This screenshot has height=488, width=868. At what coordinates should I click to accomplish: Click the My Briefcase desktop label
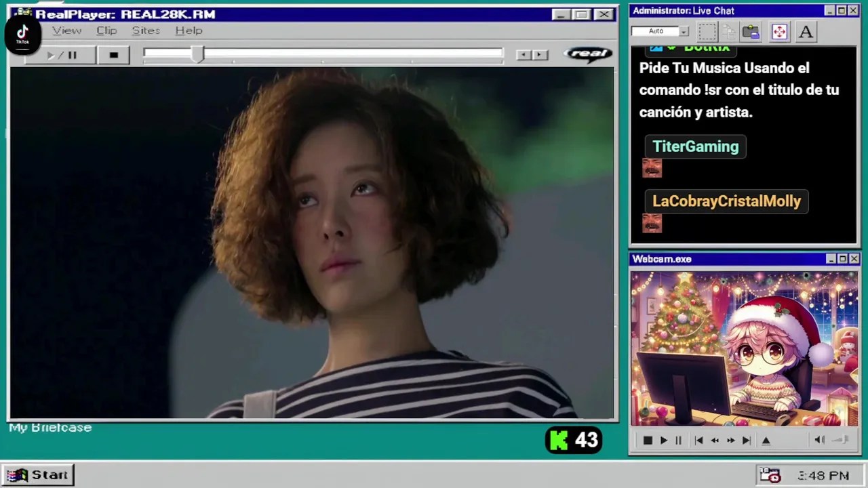pyautogui.click(x=50, y=428)
